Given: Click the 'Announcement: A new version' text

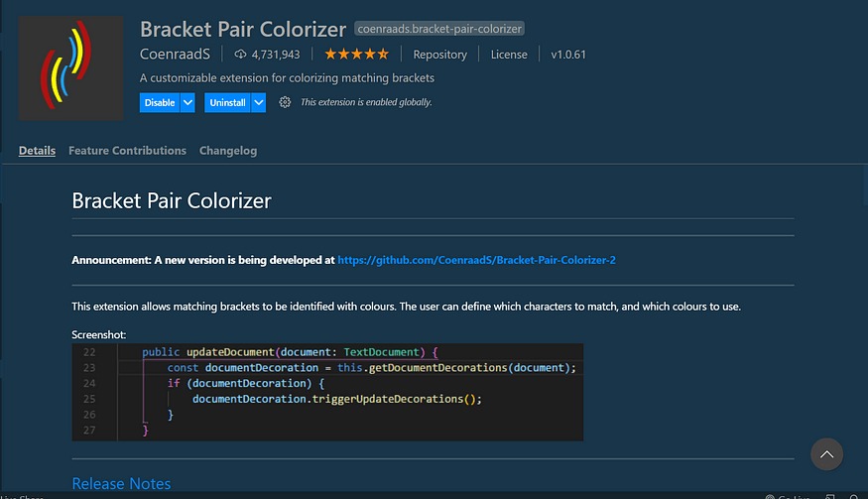Looking at the screenshot, I should point(203,260).
